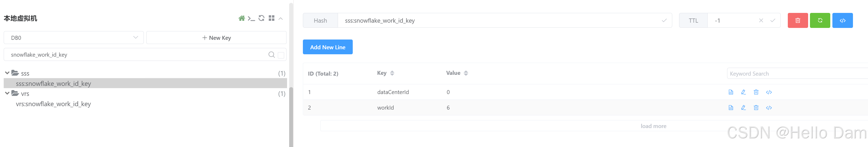The width and height of the screenshot is (868, 147).
Task: Delete the dataCenterId row
Action: click(x=756, y=92)
